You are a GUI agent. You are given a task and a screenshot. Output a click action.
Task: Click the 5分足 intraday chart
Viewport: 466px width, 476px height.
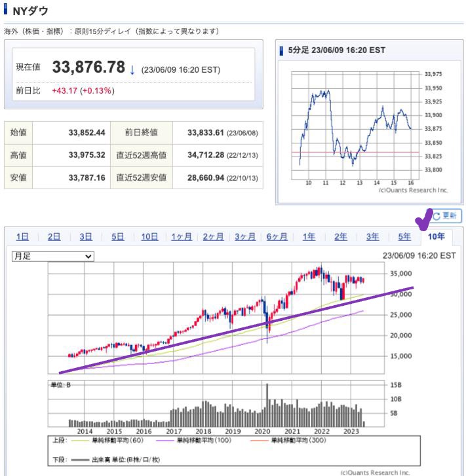coord(355,126)
